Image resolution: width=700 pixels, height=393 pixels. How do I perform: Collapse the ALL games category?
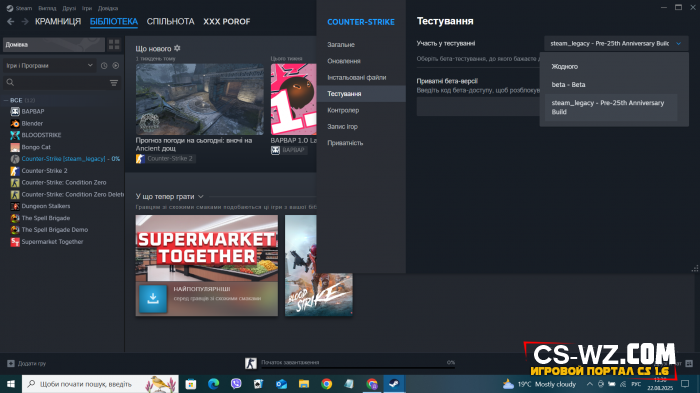pyautogui.click(x=6, y=100)
